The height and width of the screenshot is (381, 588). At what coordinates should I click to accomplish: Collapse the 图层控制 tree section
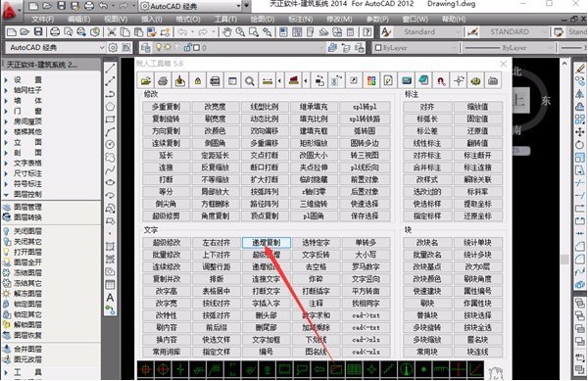(x=7, y=195)
